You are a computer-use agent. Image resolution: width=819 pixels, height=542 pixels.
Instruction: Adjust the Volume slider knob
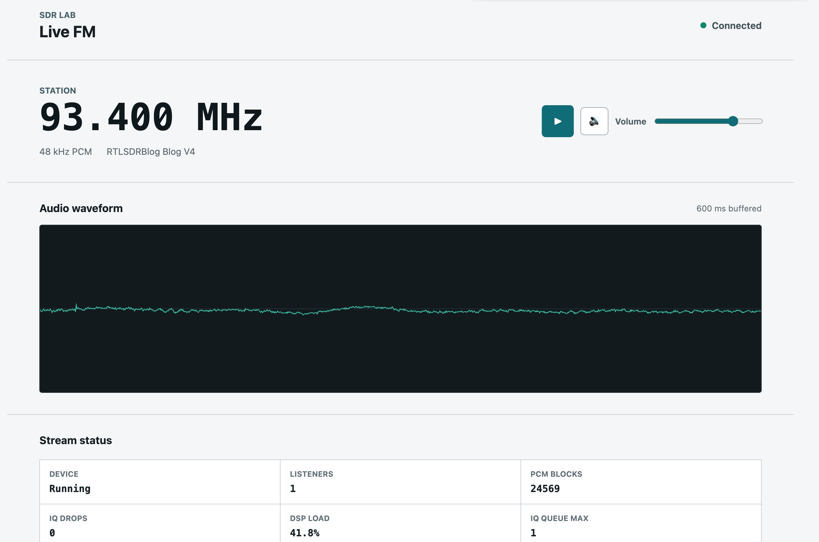(733, 121)
